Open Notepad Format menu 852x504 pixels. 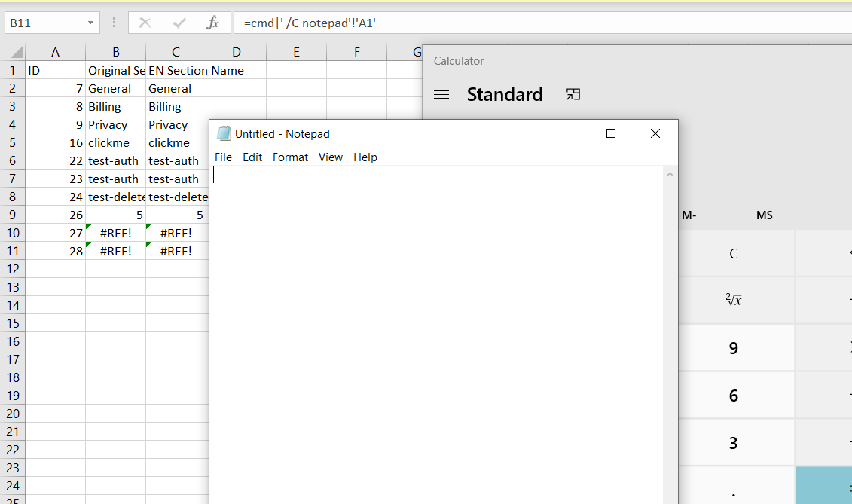pyautogui.click(x=290, y=157)
